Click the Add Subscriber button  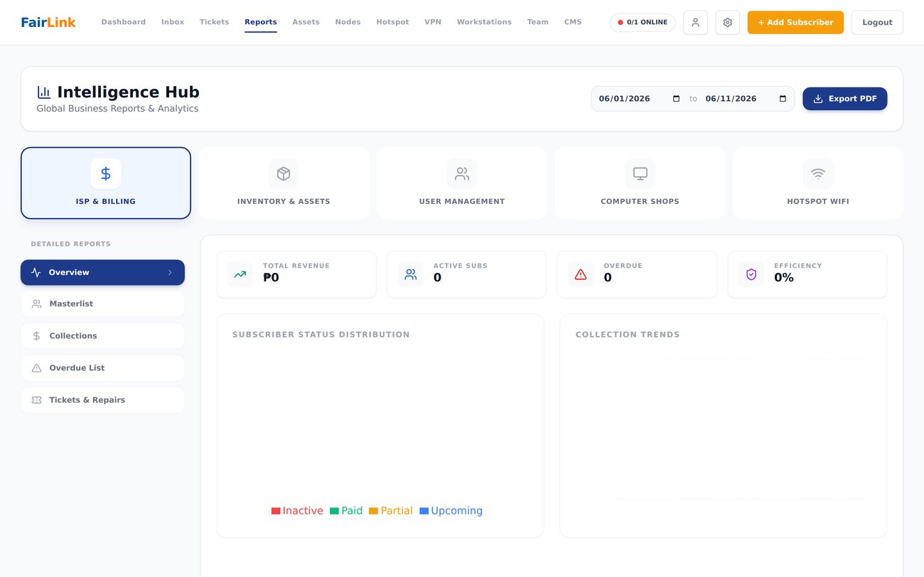795,23
